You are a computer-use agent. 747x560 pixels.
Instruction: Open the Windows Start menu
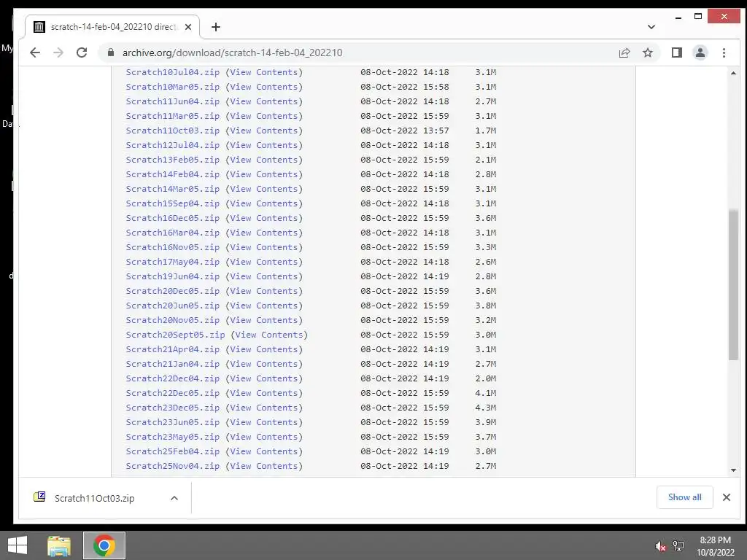(18, 545)
